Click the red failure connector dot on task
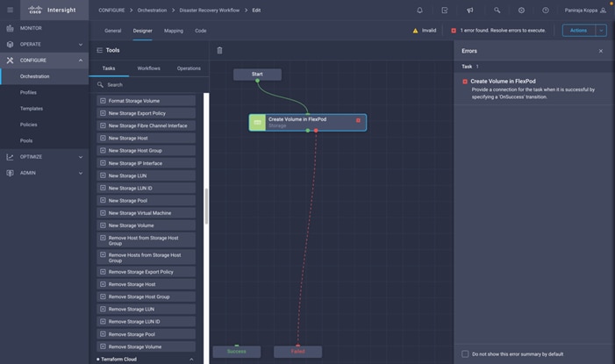Viewport: 615px width, 364px height. 316,131
